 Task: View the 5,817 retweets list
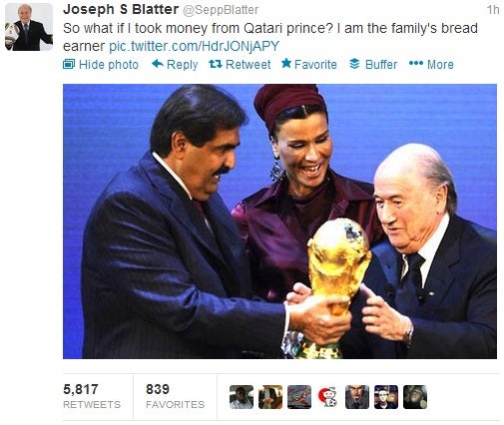(92, 396)
